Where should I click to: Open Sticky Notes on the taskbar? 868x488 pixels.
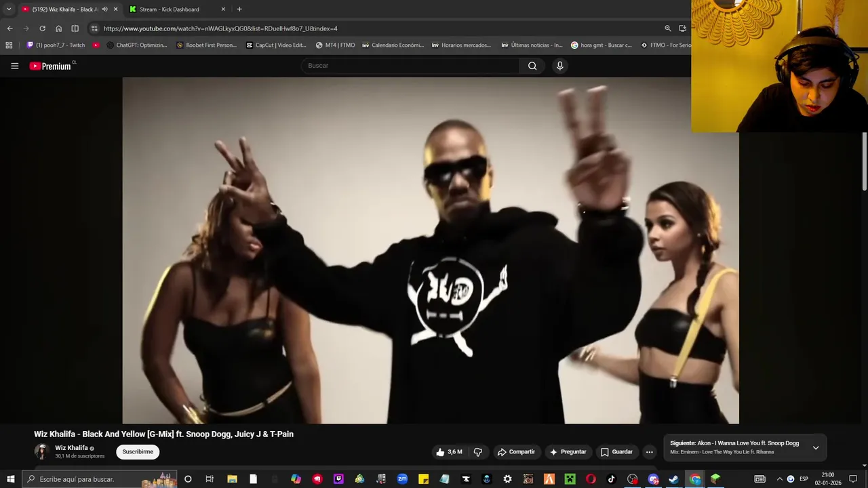pos(423,479)
